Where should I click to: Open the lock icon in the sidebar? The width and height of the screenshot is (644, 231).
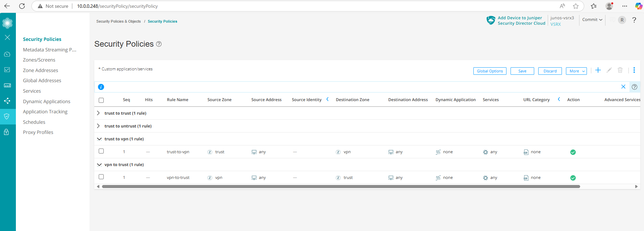6,132
